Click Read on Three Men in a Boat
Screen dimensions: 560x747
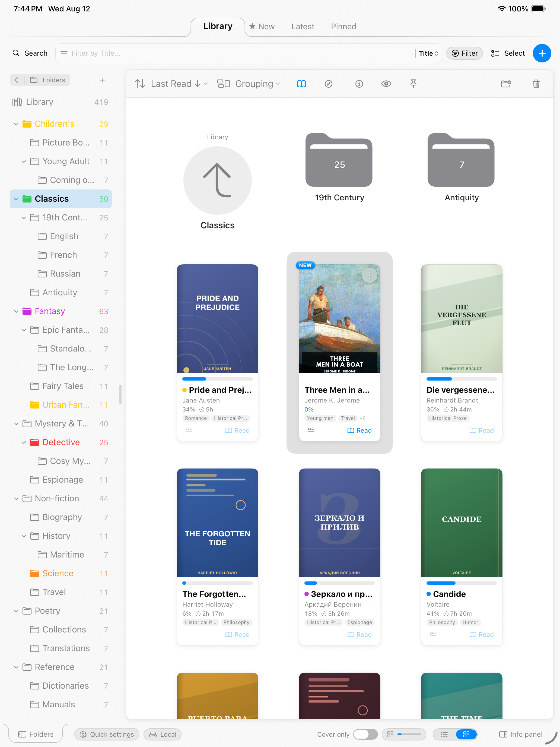click(x=359, y=430)
